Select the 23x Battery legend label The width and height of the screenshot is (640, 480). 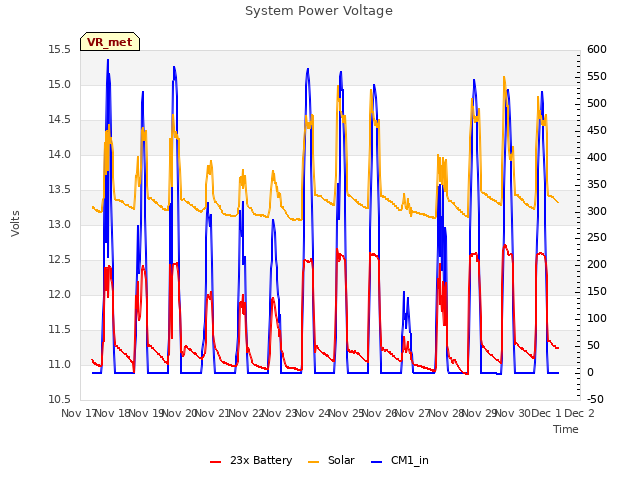[x=261, y=460]
